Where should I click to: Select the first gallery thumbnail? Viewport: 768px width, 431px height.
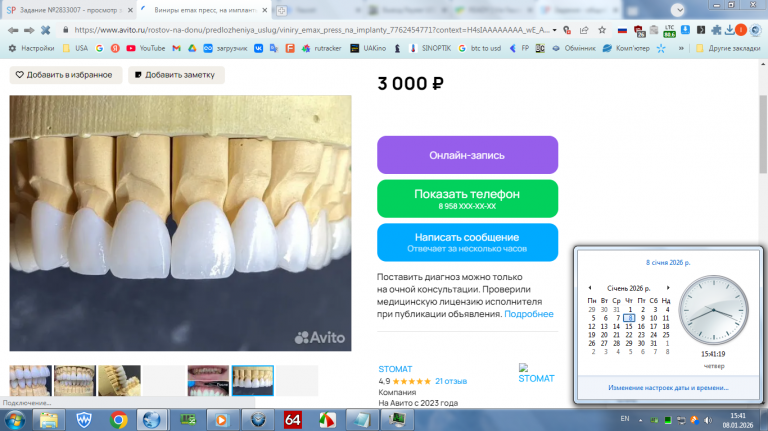30,380
